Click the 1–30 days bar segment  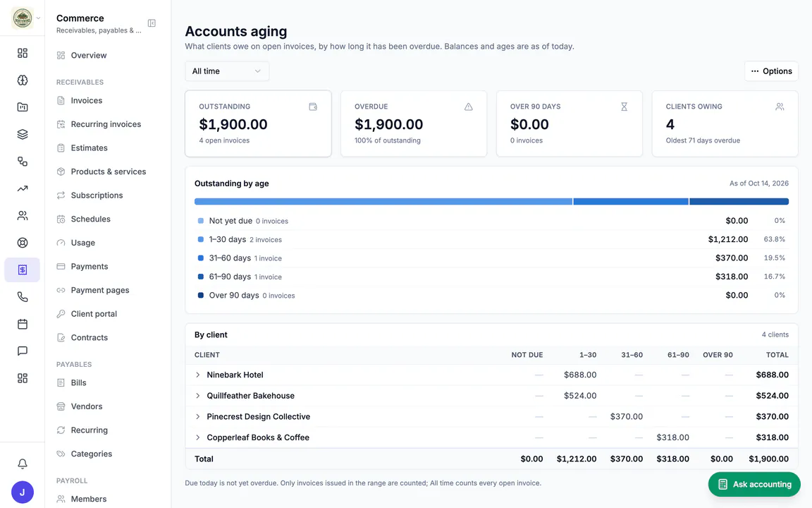tap(383, 202)
